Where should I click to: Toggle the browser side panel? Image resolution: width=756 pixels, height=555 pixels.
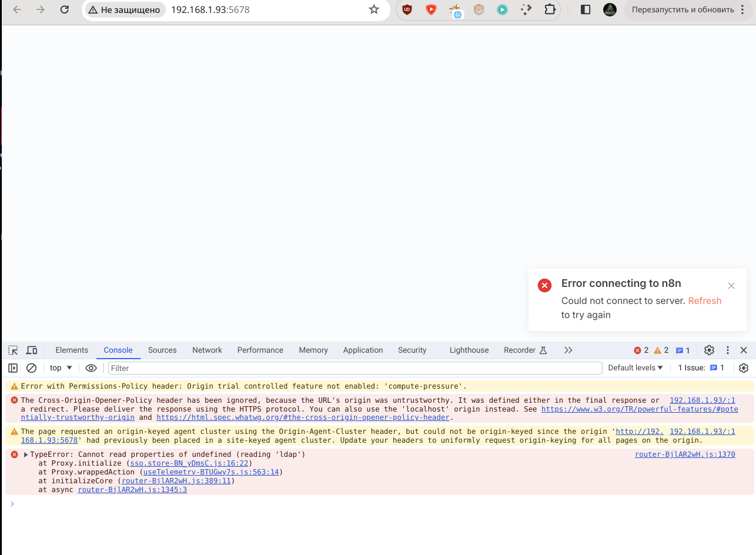pos(586,9)
